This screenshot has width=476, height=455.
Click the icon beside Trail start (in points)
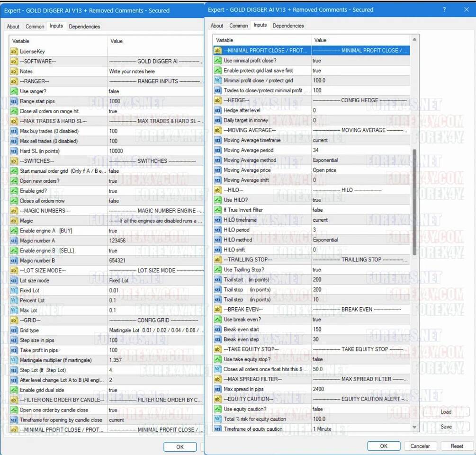(x=218, y=279)
